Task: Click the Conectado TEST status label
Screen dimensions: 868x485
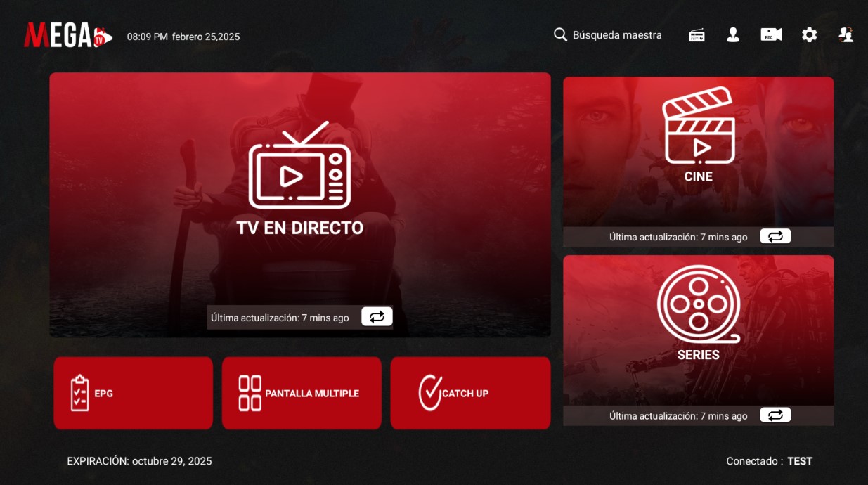Action: pyautogui.click(x=769, y=461)
